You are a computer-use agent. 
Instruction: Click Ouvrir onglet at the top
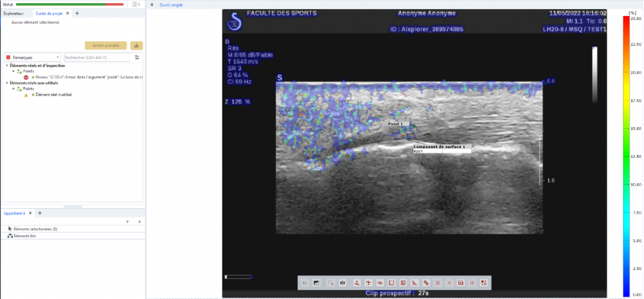tap(171, 5)
